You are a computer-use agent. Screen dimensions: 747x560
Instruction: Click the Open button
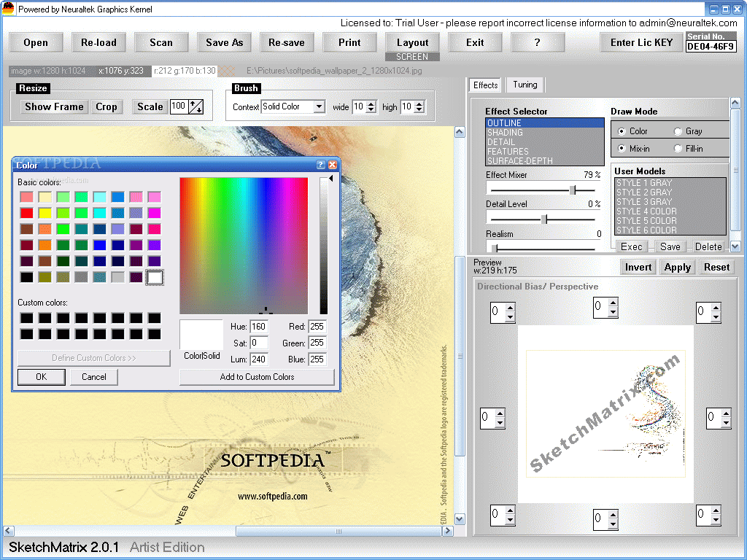(x=36, y=43)
